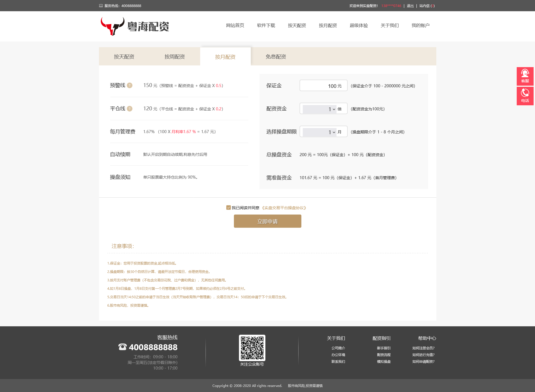
Task: Click 退出 to log out
Action: [410, 6]
